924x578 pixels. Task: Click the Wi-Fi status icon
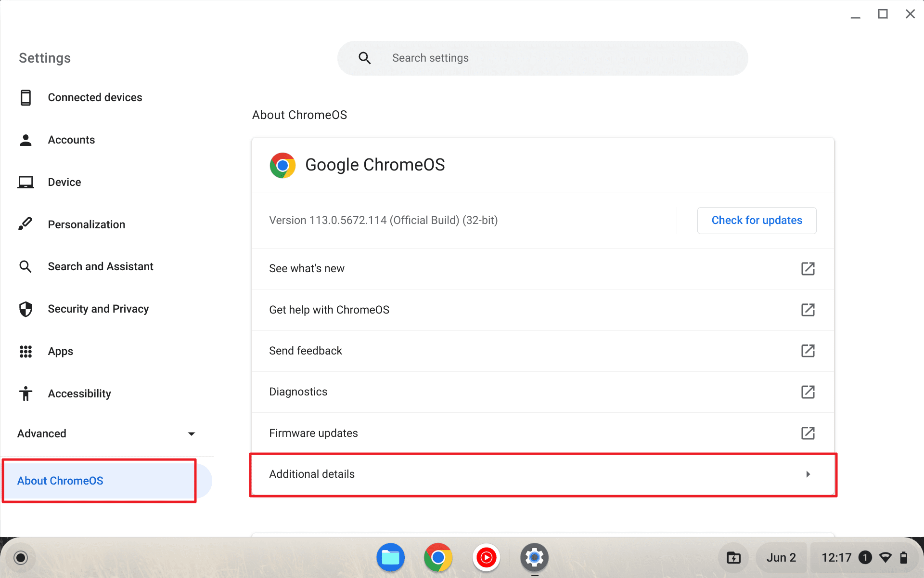[x=885, y=558]
